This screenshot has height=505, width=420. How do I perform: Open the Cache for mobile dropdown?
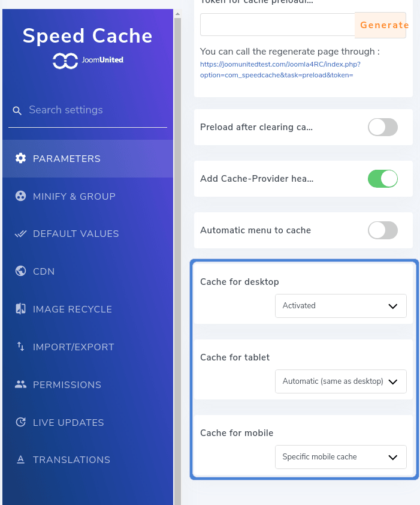point(340,457)
